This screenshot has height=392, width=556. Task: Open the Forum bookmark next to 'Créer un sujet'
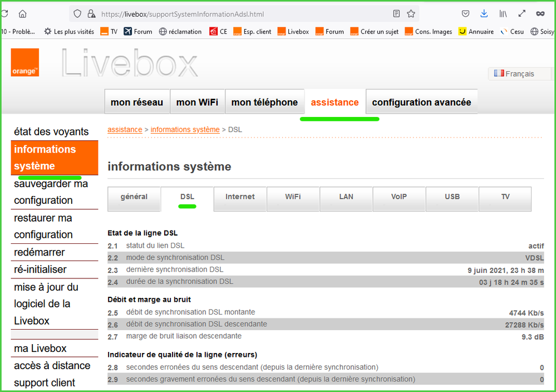coord(330,32)
